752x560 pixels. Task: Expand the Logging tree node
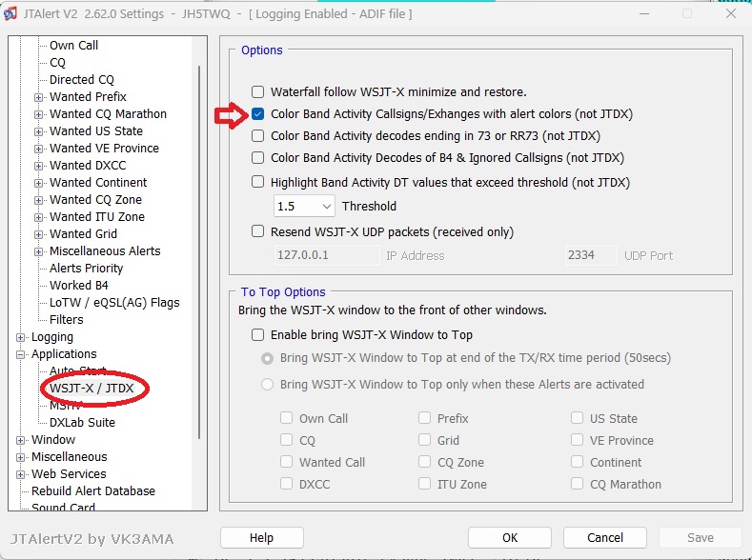click(20, 338)
